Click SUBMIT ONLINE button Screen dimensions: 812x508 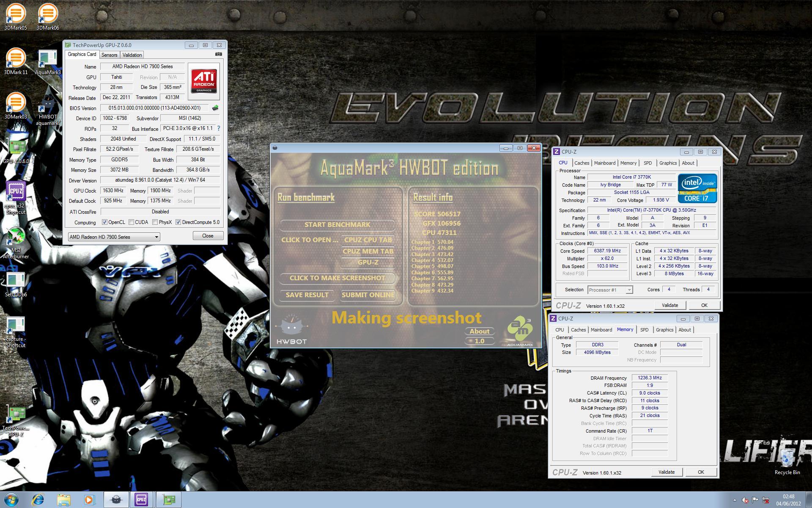click(368, 295)
